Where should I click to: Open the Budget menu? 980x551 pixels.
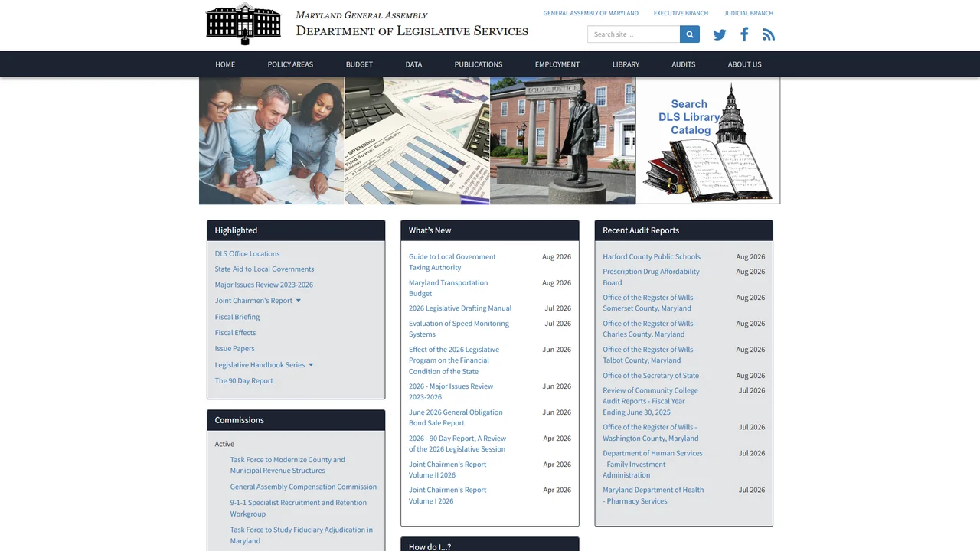point(359,64)
